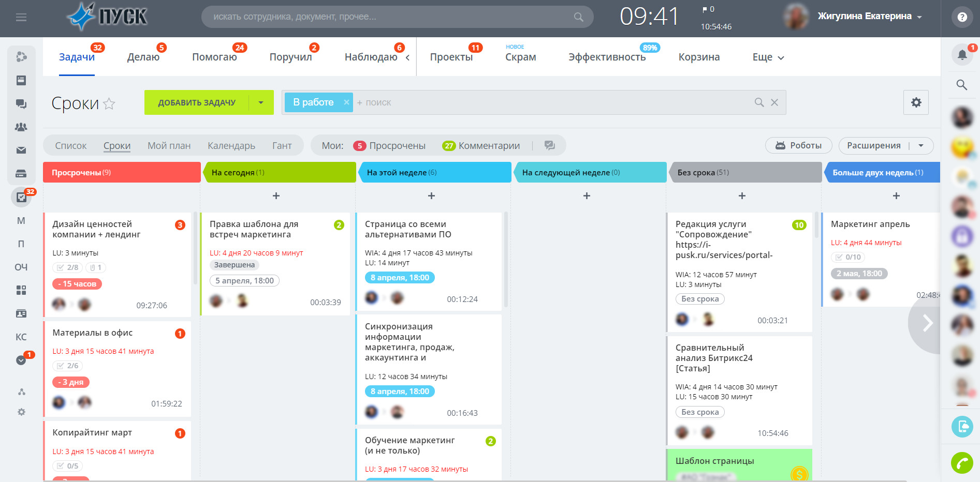Open the hamburger menu in the header

pyautogui.click(x=21, y=18)
